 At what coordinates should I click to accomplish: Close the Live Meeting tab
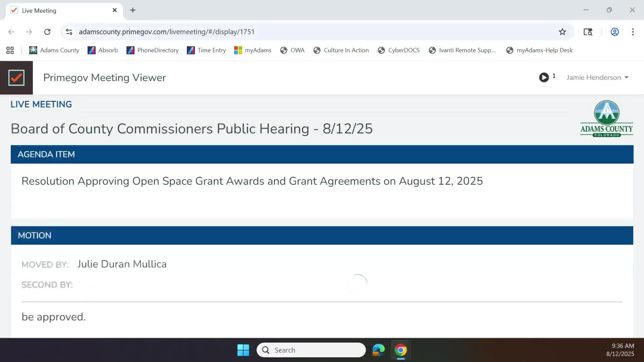tap(115, 10)
